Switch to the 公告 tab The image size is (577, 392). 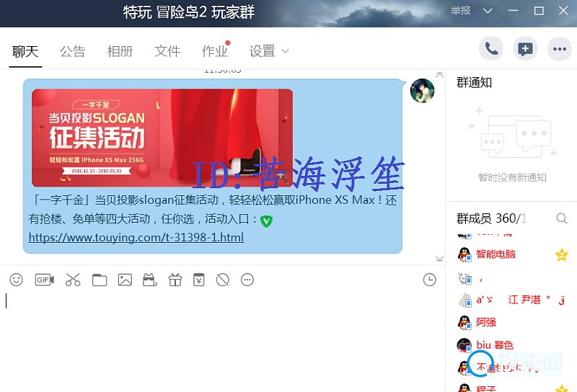coord(73,51)
